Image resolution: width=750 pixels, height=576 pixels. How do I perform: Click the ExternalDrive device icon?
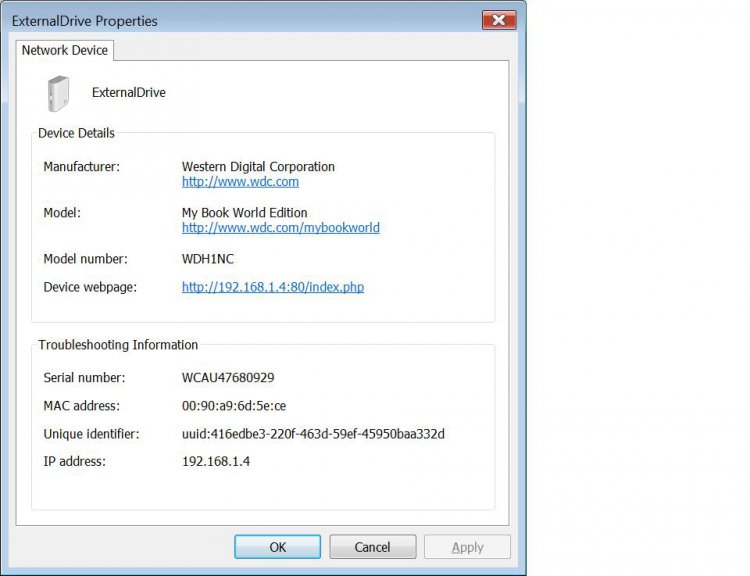58,94
